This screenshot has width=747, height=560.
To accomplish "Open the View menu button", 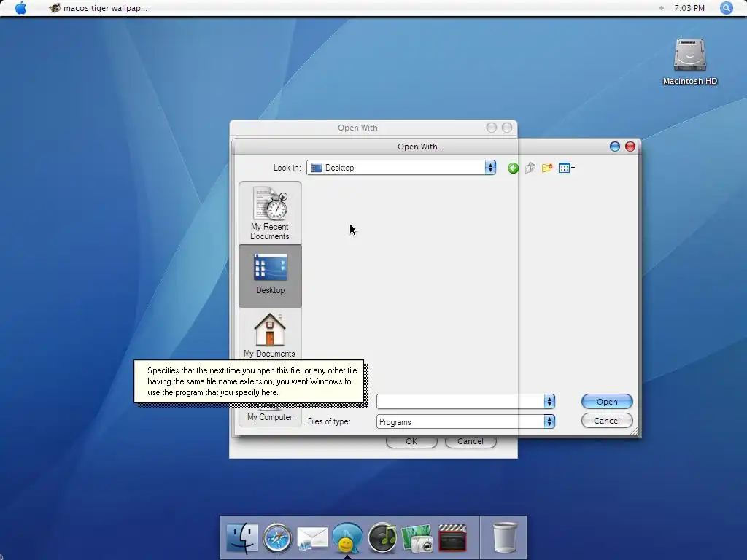I will (566, 168).
